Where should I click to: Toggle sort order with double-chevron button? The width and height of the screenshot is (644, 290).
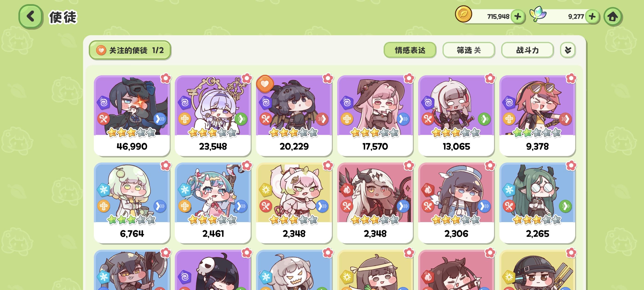point(568,50)
